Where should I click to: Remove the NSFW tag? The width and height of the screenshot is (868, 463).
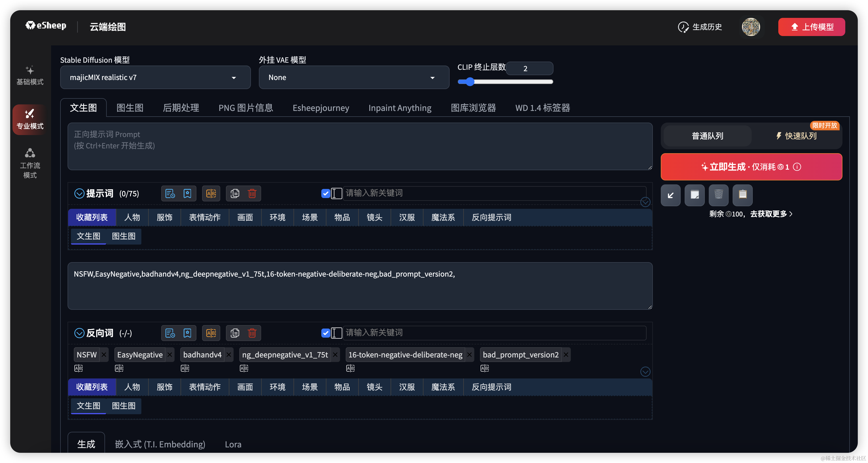(x=104, y=355)
